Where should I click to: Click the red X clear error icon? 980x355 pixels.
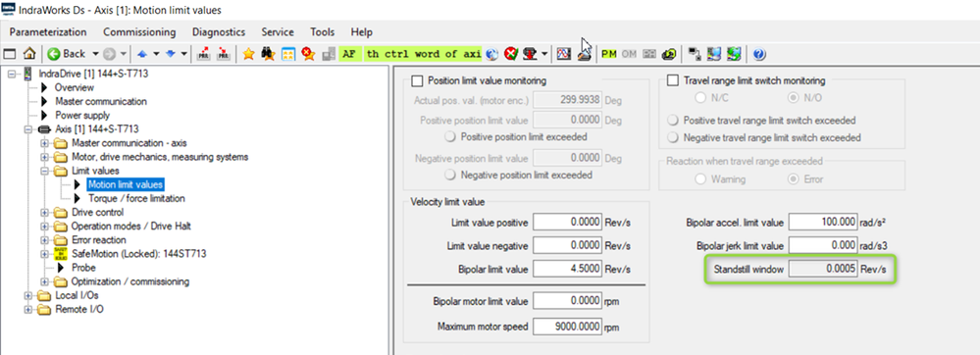[512, 54]
